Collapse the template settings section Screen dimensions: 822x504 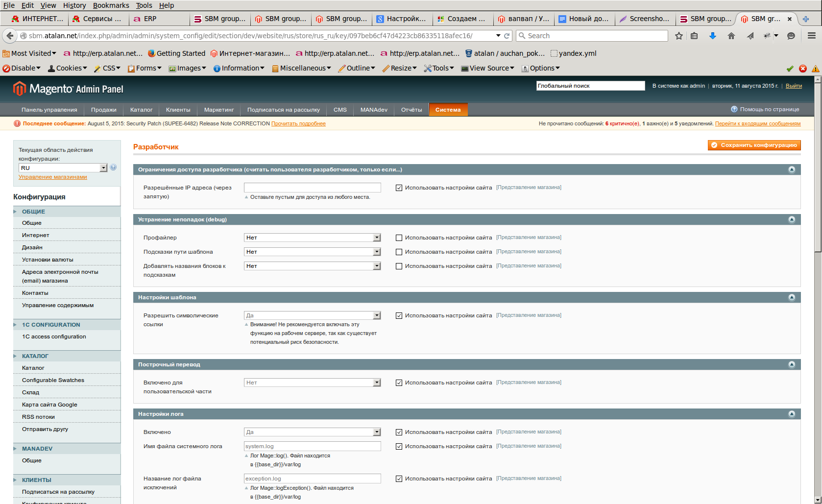tap(792, 297)
